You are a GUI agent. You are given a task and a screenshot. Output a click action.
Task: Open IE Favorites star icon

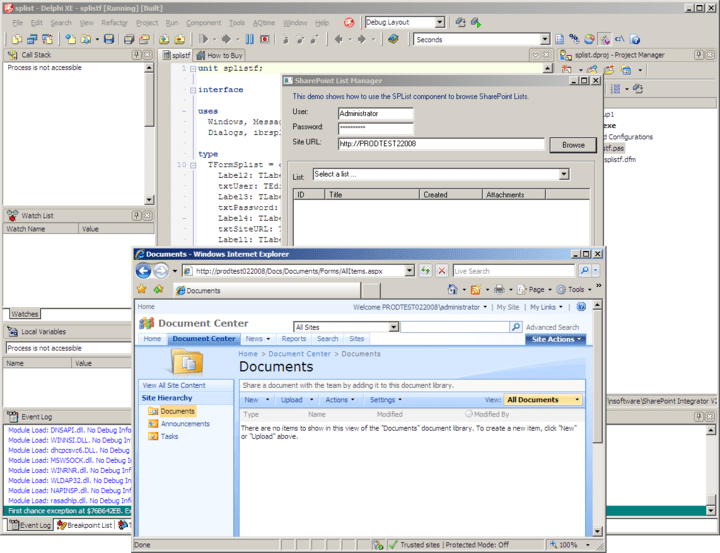(x=143, y=290)
